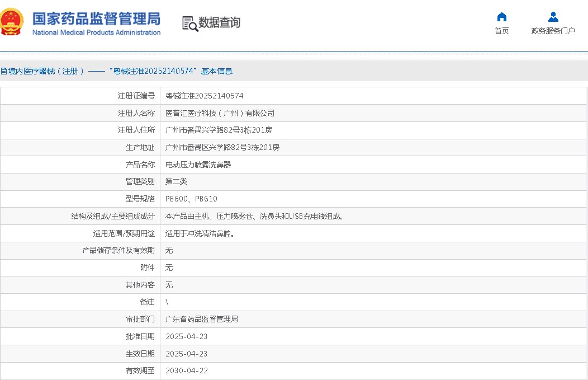This screenshot has height=380, width=588.
Task: Open the 政务服务门户 text link
Action: click(553, 31)
